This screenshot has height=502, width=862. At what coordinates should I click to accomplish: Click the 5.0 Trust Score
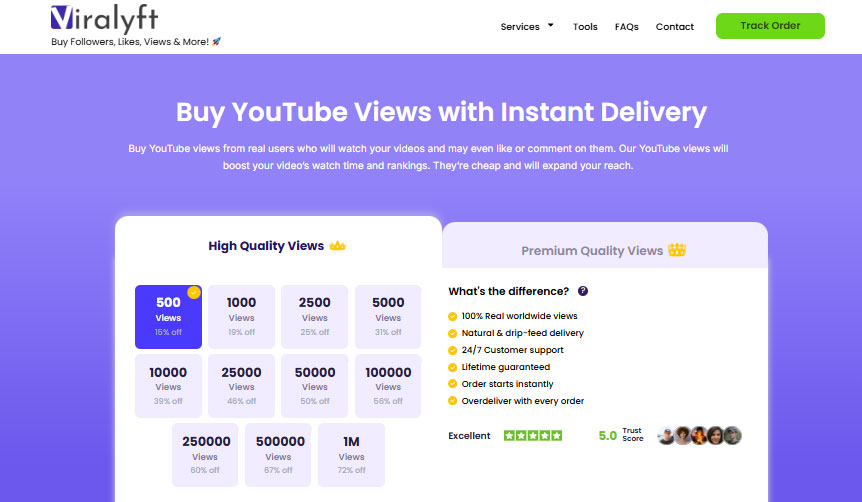[x=621, y=435]
